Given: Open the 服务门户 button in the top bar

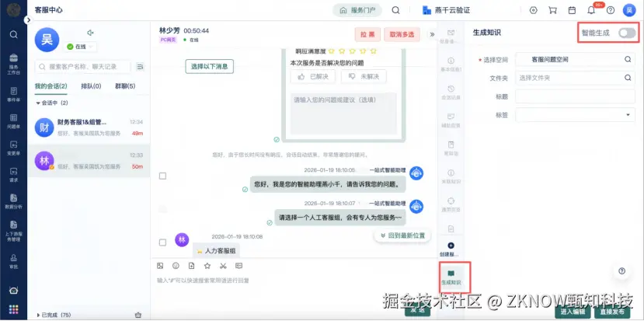Looking at the screenshot, I should [357, 10].
